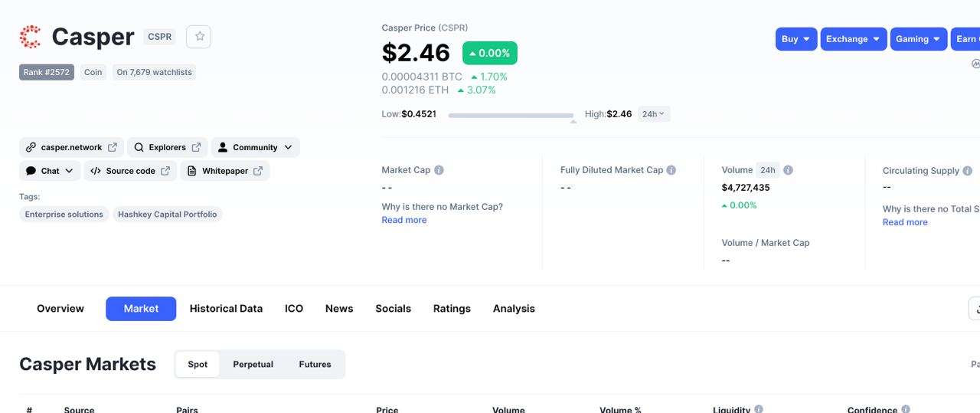Image resolution: width=980 pixels, height=413 pixels.
Task: Click the info icon beside Confidence column
Action: (x=906, y=410)
